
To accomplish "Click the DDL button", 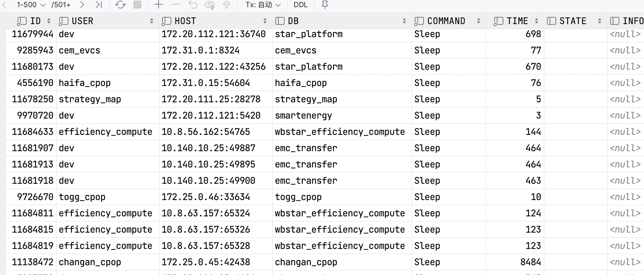I will (x=301, y=5).
